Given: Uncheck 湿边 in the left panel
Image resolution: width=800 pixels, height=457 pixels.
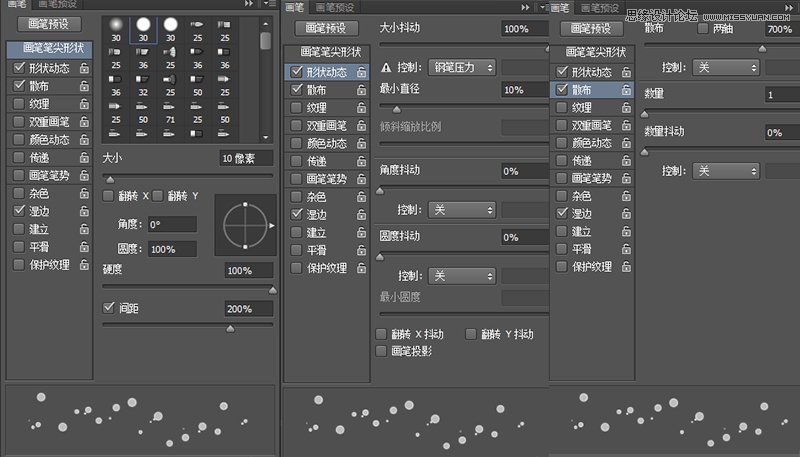Looking at the screenshot, I should coord(19,211).
